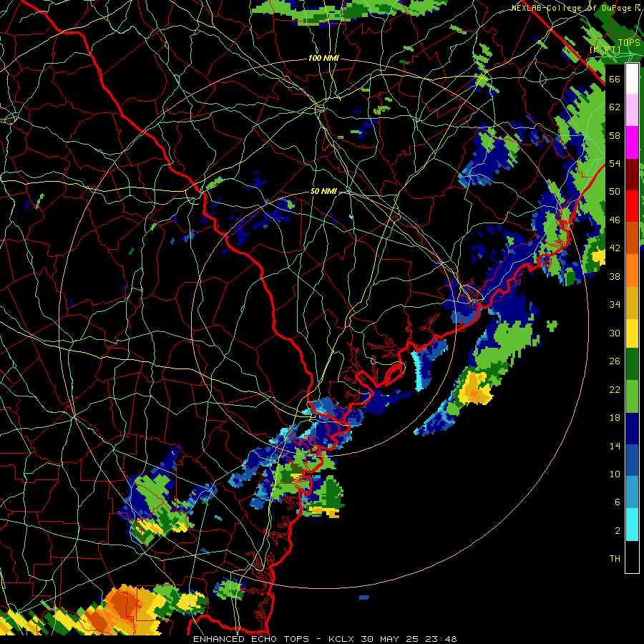644x644 pixels.
Task: Select the bright red legend swatch
Action: coord(632,206)
